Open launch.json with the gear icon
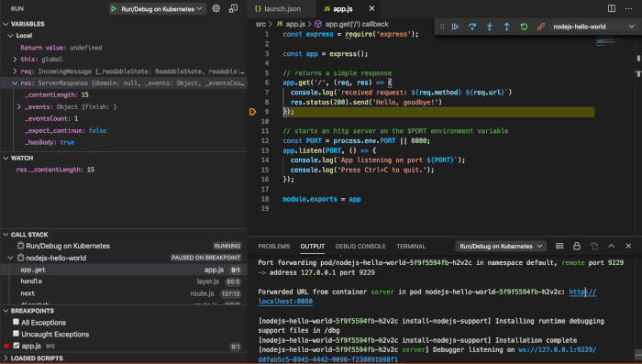 (216, 8)
